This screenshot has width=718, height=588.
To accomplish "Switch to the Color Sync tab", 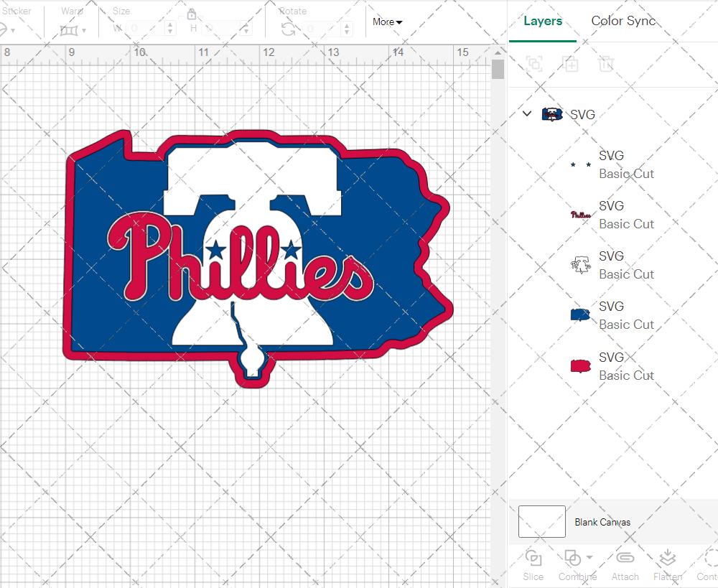I will 623,21.
